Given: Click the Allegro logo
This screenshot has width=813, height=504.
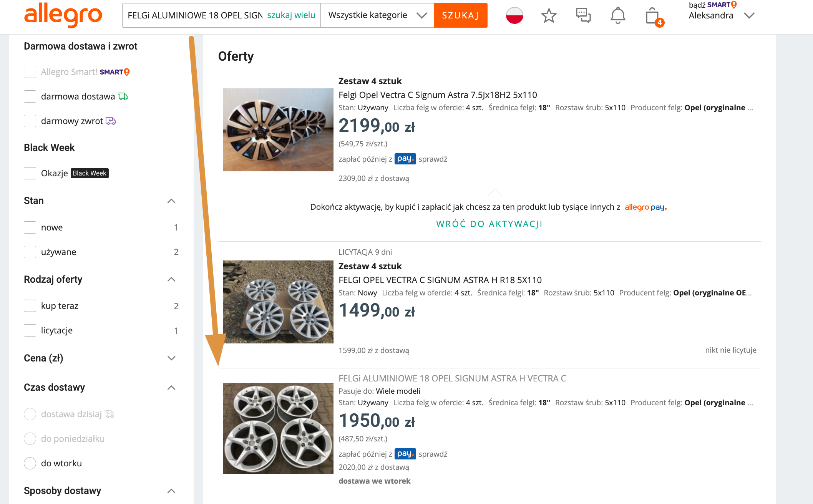Looking at the screenshot, I should pyautogui.click(x=63, y=15).
